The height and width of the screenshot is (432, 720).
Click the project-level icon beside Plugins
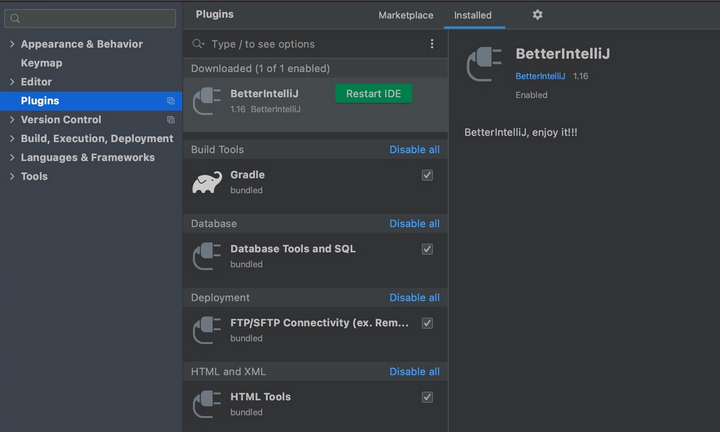pos(171,101)
